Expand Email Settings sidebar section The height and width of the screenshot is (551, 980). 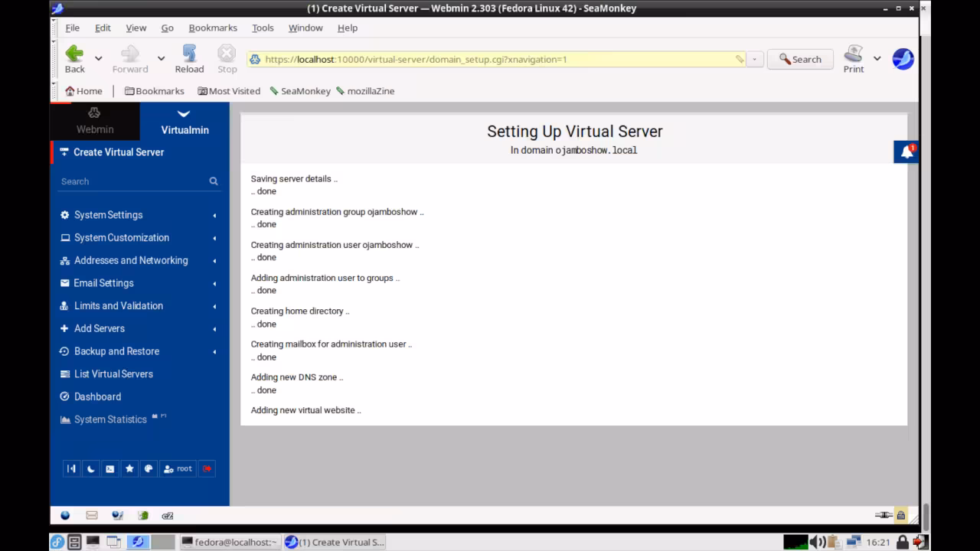[x=139, y=283]
